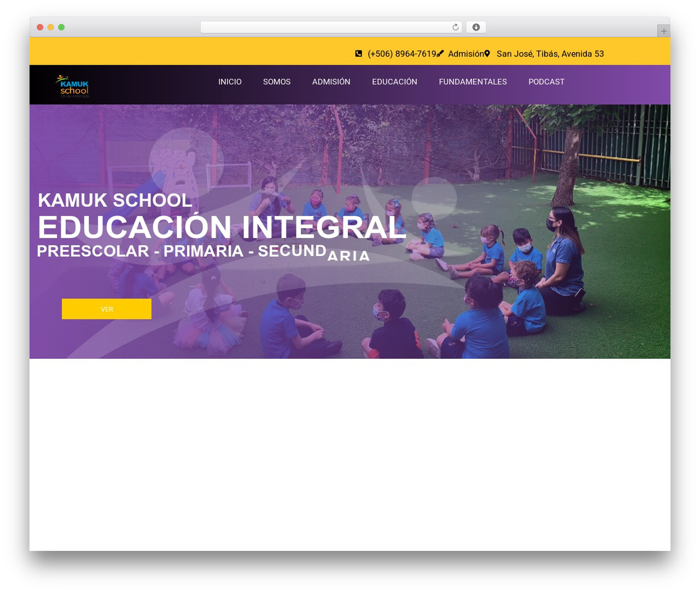Open the ADMISIÓN menu item
700x593 pixels.
[331, 82]
